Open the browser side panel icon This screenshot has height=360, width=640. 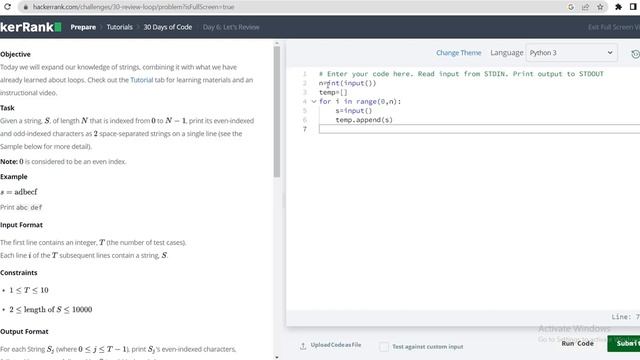pos(634,7)
